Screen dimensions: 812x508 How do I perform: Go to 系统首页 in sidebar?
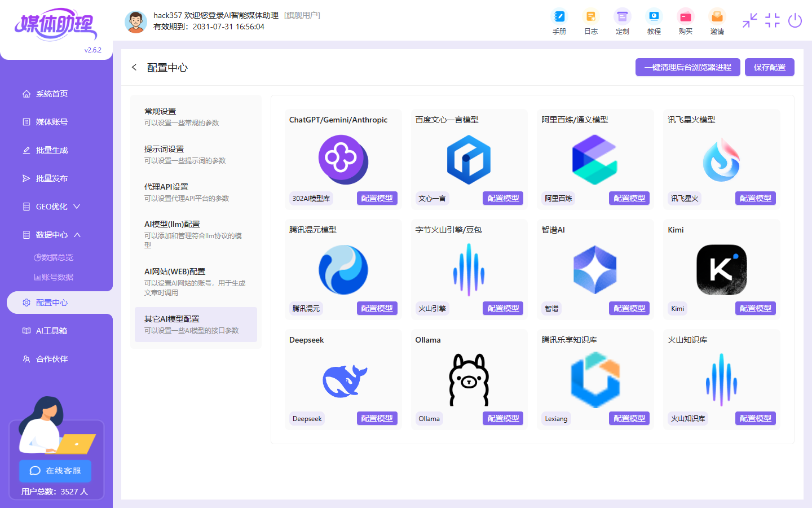(x=51, y=94)
